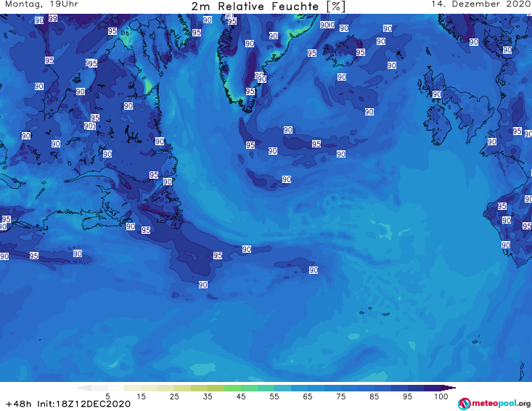Viewport: 532px width, 411px height.
Task: Open the meteopool.org link text
Action: (501, 404)
